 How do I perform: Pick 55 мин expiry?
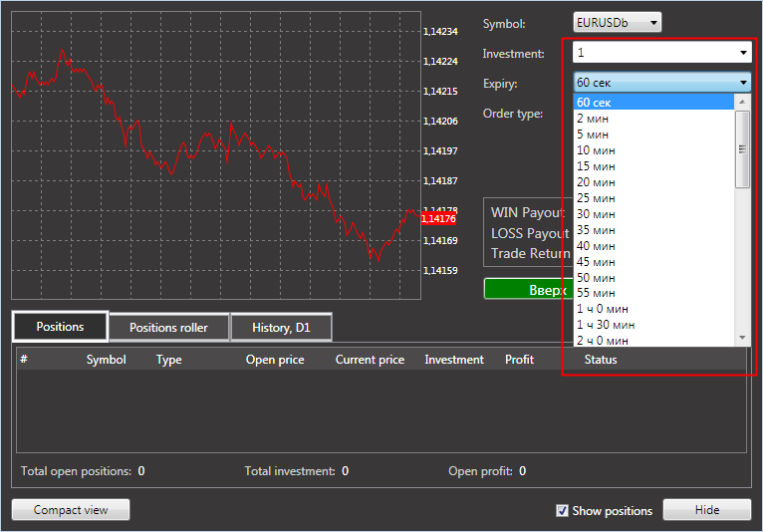click(x=653, y=293)
